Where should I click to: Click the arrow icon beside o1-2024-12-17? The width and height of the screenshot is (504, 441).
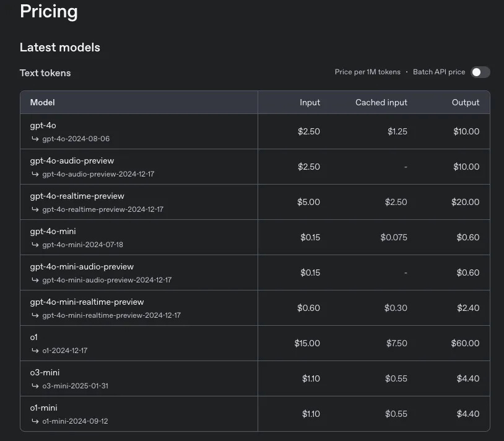point(35,351)
